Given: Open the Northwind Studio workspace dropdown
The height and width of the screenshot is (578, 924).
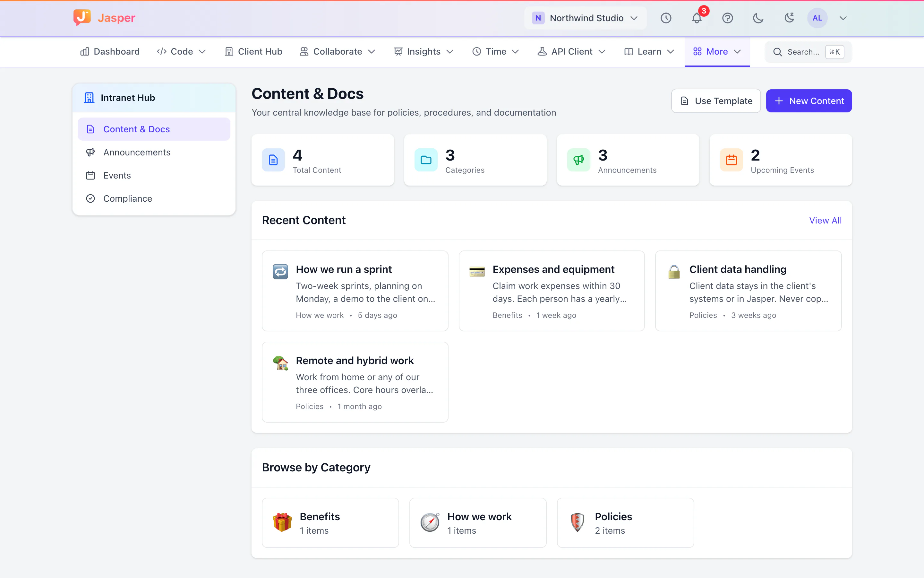Looking at the screenshot, I should pos(585,18).
